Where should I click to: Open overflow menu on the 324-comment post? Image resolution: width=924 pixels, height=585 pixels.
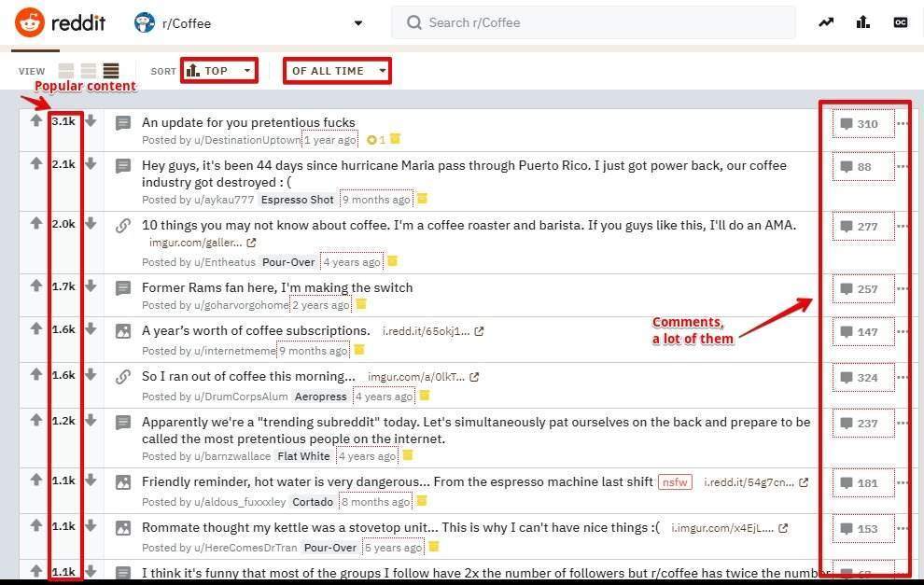pos(901,377)
